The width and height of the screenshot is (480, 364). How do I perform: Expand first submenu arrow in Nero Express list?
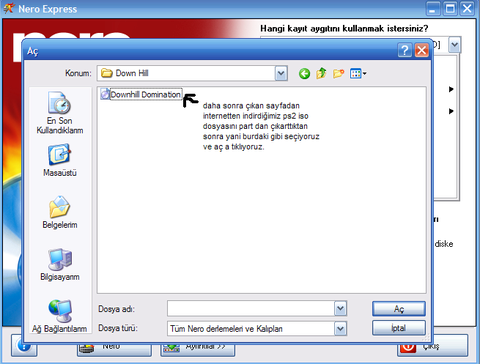[x=451, y=89]
